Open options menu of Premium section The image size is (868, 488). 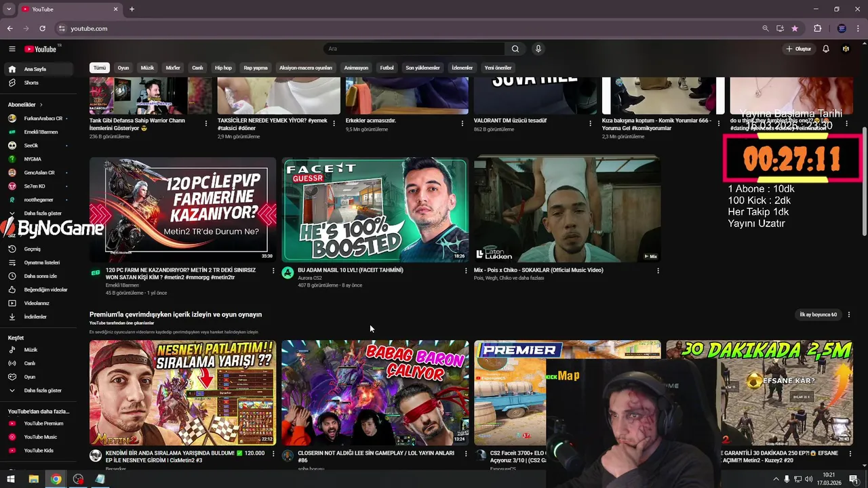click(x=848, y=314)
